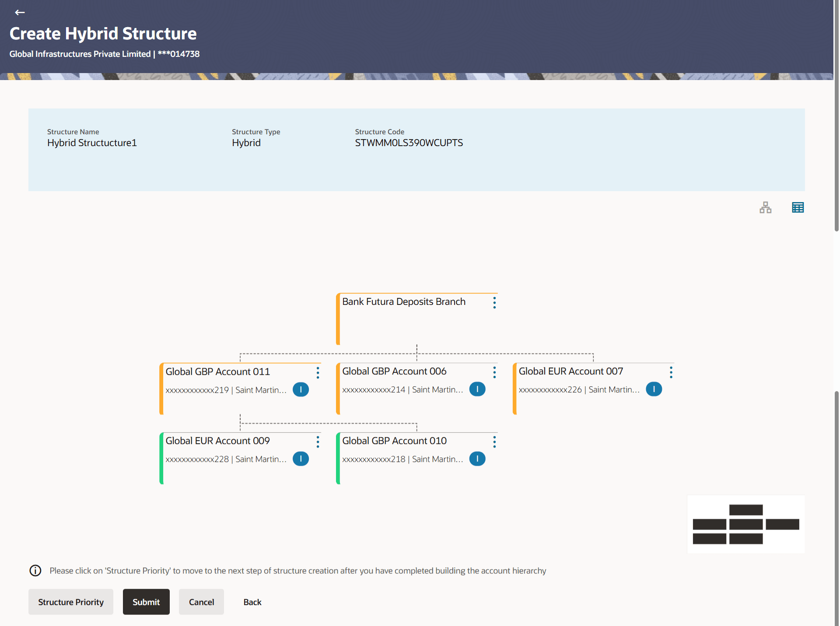
Task: Open kebab menu for Global GBP Account 006
Action: [x=494, y=372]
